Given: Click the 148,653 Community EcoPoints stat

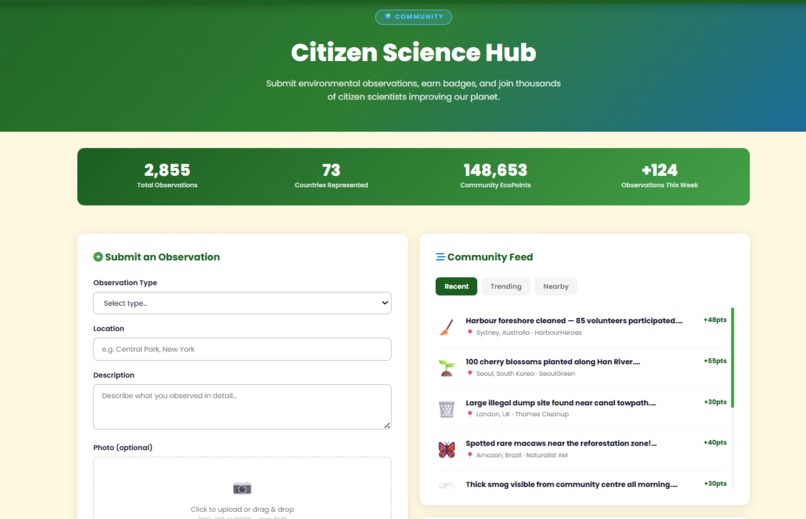Looking at the screenshot, I should pyautogui.click(x=496, y=176).
